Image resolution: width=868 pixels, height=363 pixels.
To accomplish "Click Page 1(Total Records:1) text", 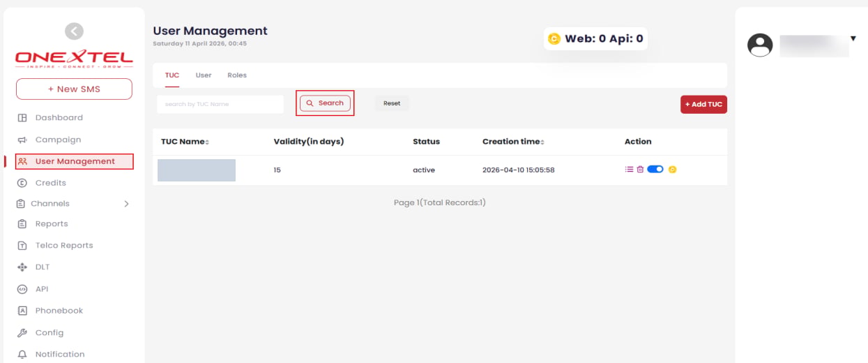I will point(440,203).
